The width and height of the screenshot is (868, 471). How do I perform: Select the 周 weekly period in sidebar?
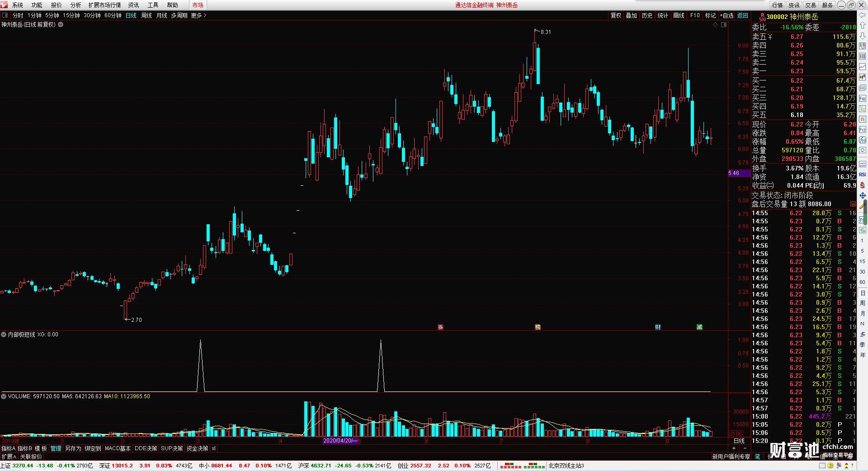(862, 303)
